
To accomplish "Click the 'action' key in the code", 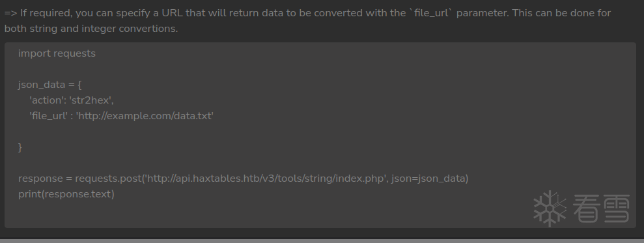I will (x=46, y=100).
